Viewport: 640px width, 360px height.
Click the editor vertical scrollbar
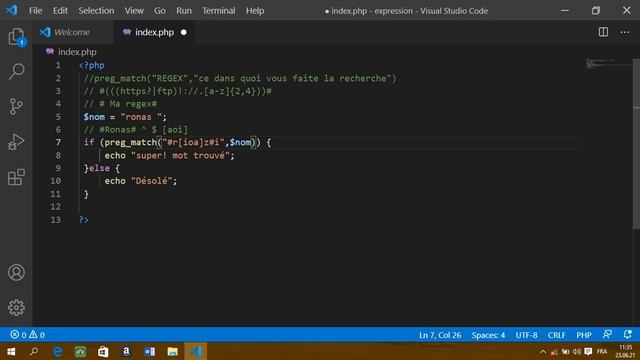tap(636, 143)
